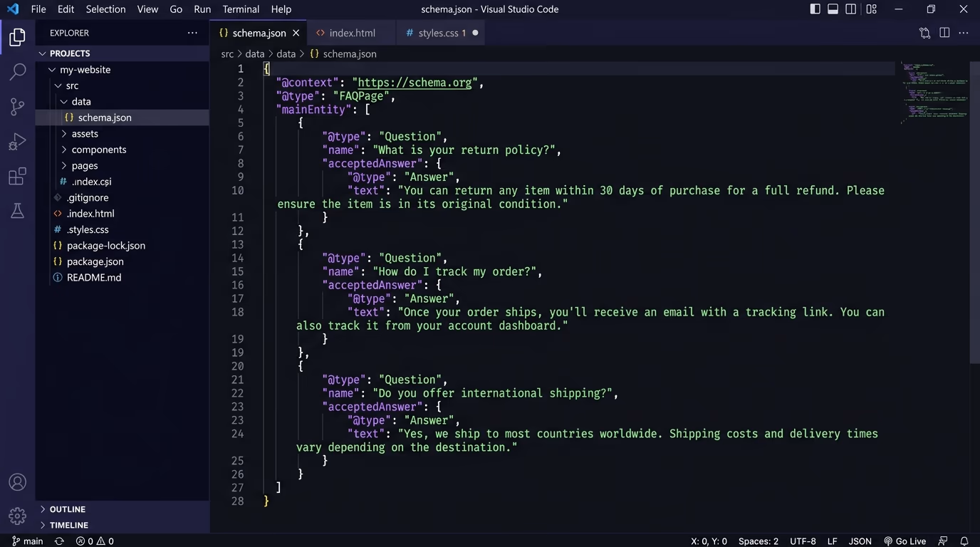The image size is (980, 547).
Task: Collapse the src folder
Action: click(x=123, y=85)
